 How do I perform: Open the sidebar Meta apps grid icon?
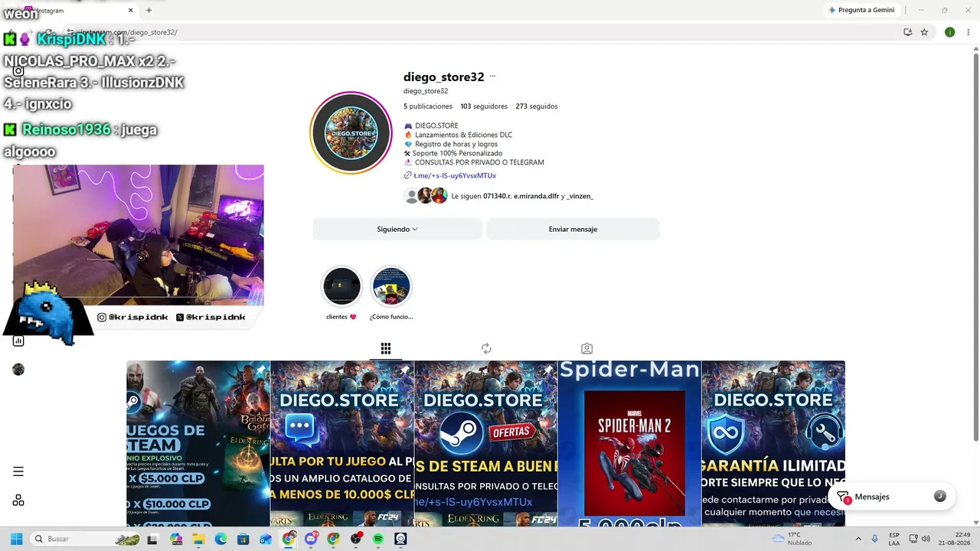click(18, 500)
